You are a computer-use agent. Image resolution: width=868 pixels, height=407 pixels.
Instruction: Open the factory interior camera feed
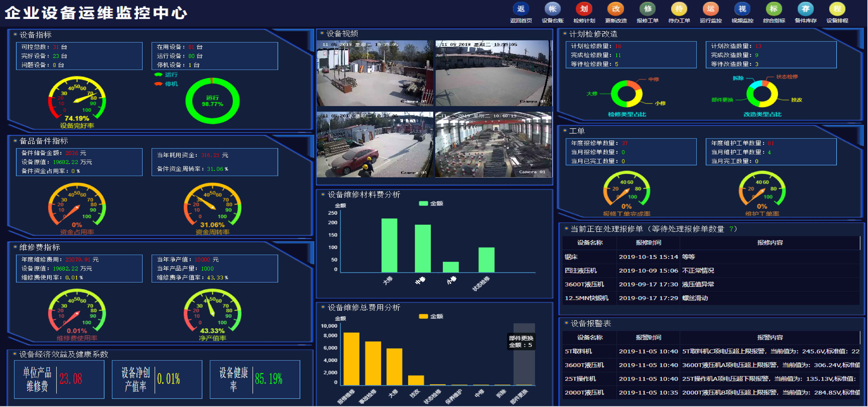tap(494, 145)
